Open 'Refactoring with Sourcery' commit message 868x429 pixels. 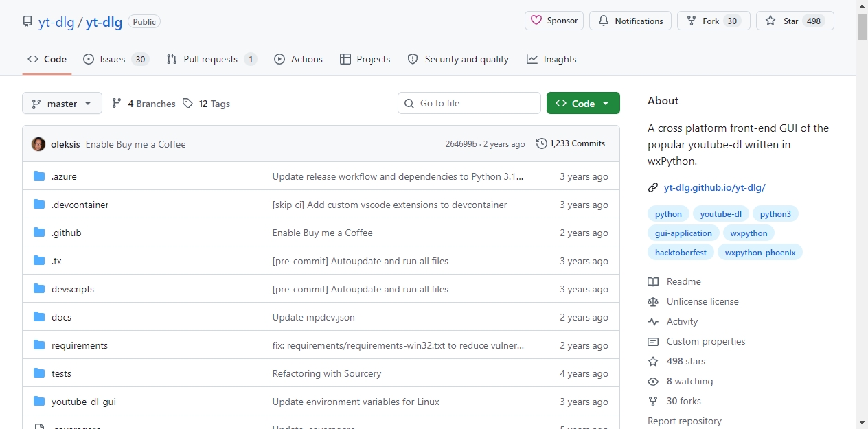pyautogui.click(x=327, y=373)
